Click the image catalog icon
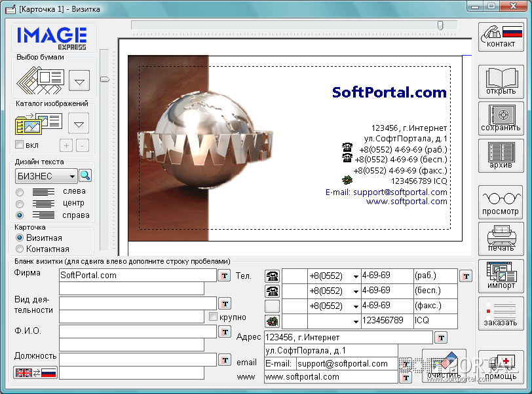Image resolution: width=532 pixels, height=394 pixels. [x=39, y=124]
